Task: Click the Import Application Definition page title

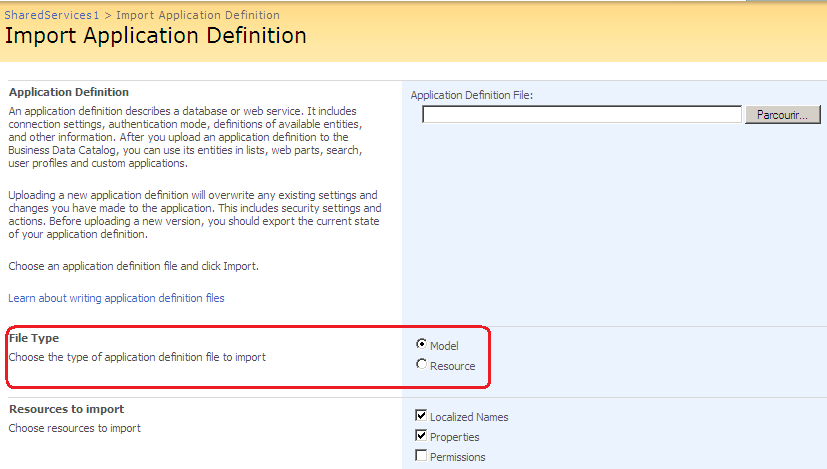Action: (156, 36)
